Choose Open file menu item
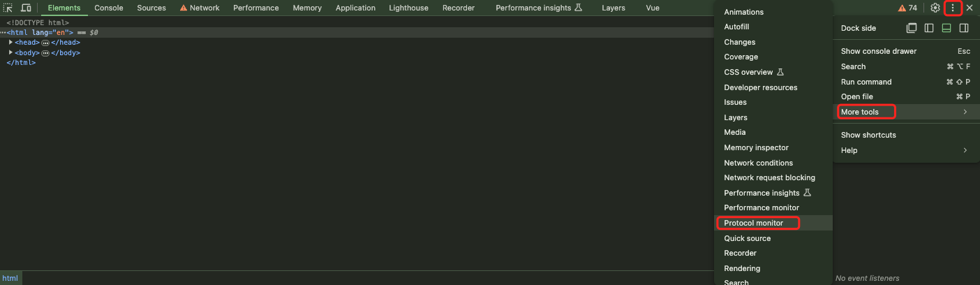980x285 pixels. (x=905, y=96)
